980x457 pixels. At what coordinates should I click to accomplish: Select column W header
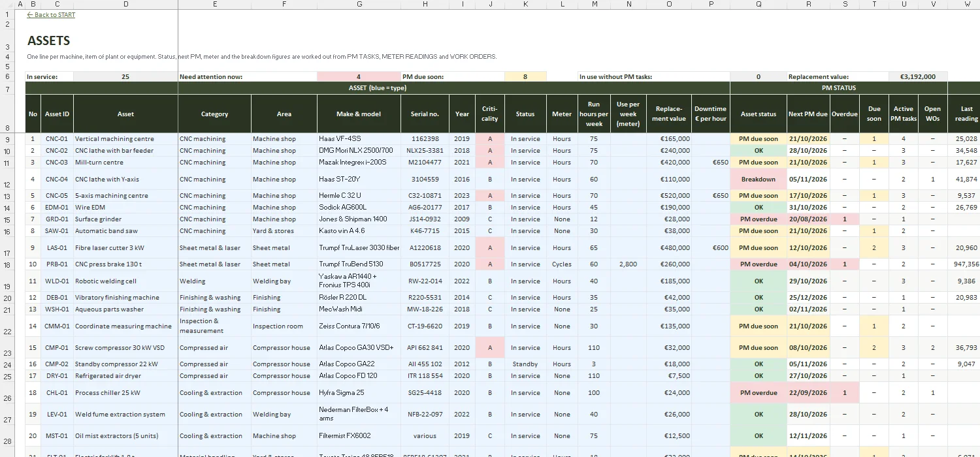tap(967, 5)
